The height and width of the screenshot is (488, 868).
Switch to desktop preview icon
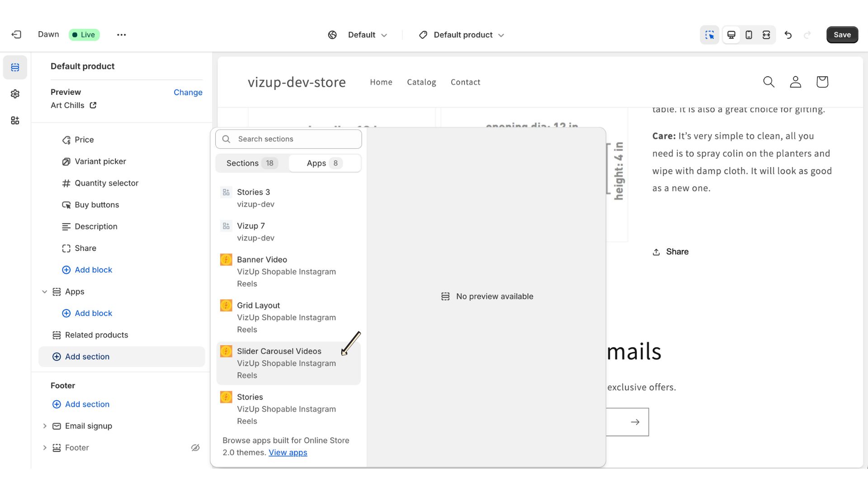click(731, 35)
